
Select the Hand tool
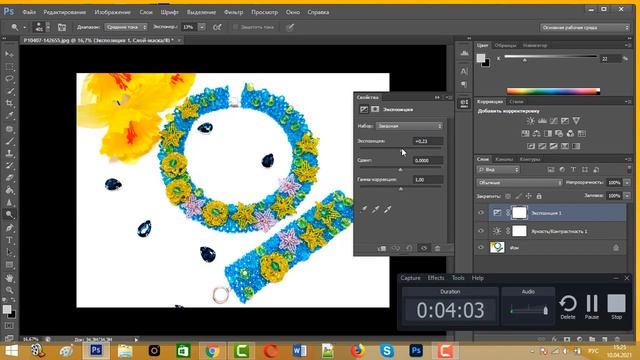9,278
